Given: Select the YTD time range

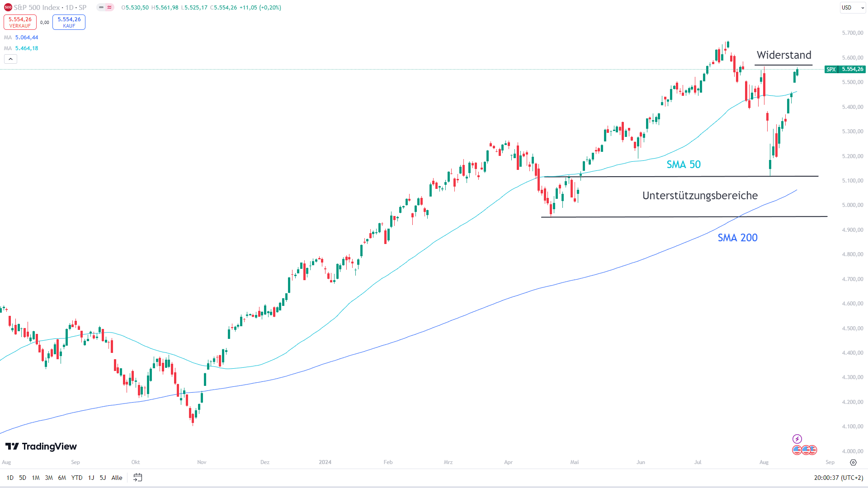Looking at the screenshot, I should click(x=77, y=478).
